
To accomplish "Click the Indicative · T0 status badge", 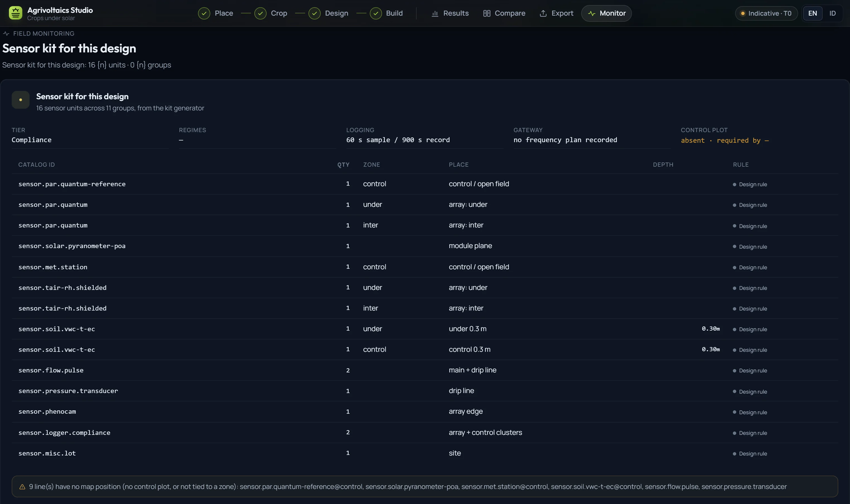I will (x=766, y=13).
